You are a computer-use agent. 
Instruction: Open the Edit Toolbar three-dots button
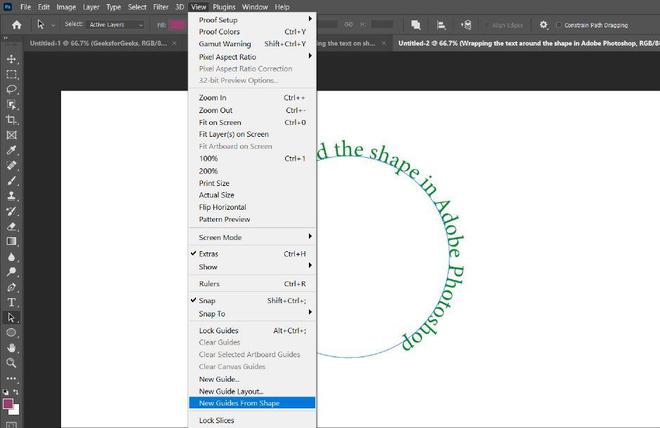[11, 378]
